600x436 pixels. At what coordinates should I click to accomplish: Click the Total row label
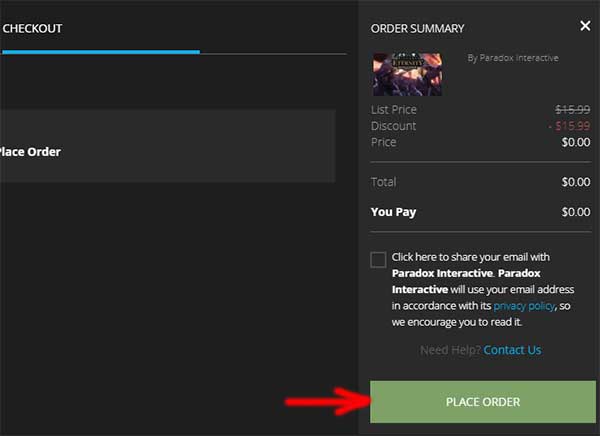384,182
